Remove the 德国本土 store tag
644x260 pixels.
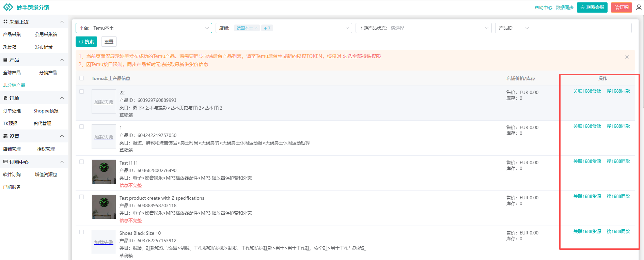[256, 28]
